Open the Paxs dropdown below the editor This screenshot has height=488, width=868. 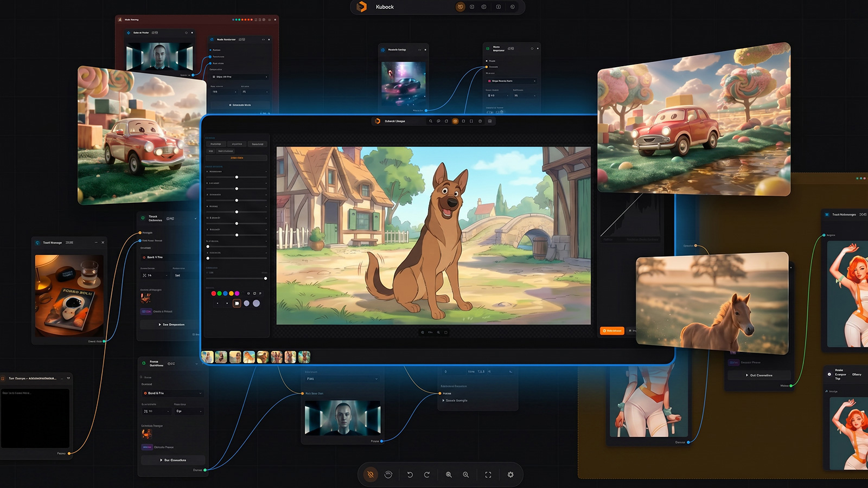coord(342,378)
